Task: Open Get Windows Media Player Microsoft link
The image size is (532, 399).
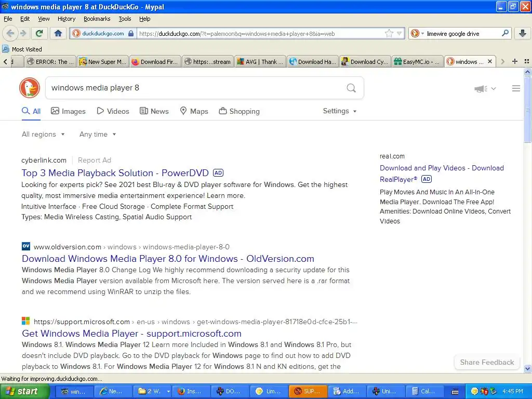Action: (x=131, y=333)
